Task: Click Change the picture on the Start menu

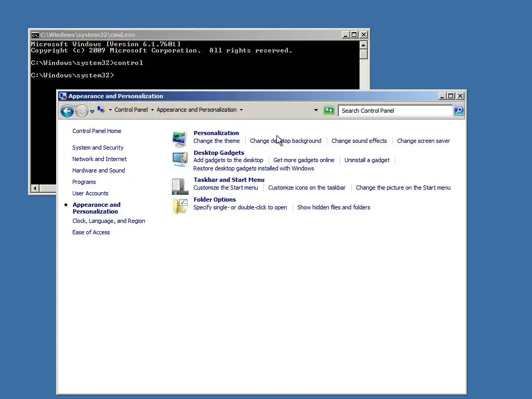Action: point(403,188)
